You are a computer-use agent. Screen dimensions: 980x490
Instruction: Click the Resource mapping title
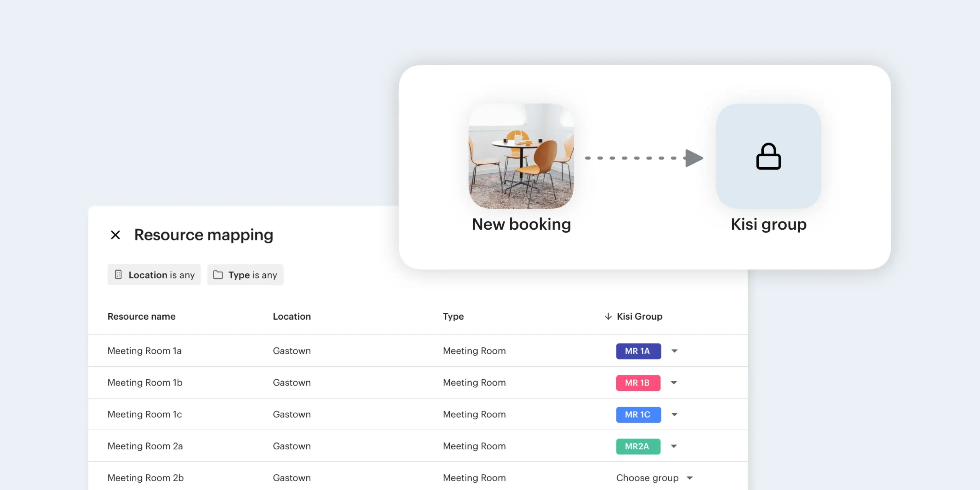(204, 235)
